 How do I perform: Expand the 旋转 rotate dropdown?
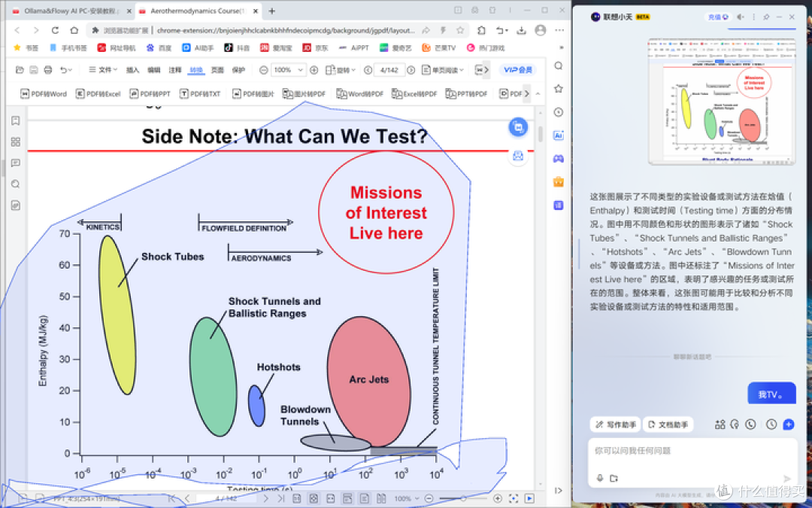point(341,69)
